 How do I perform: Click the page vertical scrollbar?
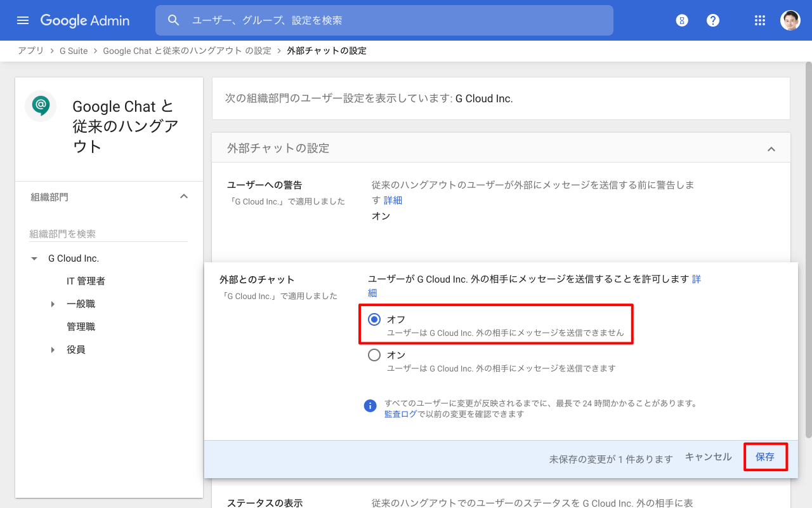(808, 249)
